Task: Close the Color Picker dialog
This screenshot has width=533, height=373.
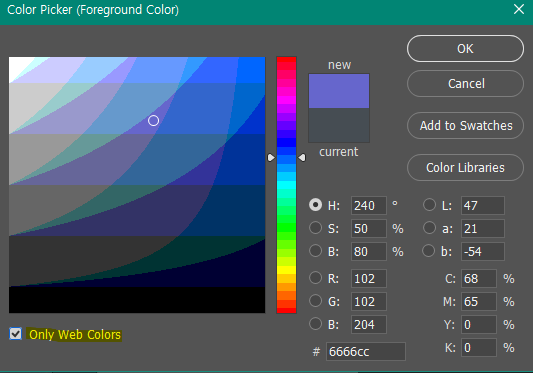Action: (519, 9)
